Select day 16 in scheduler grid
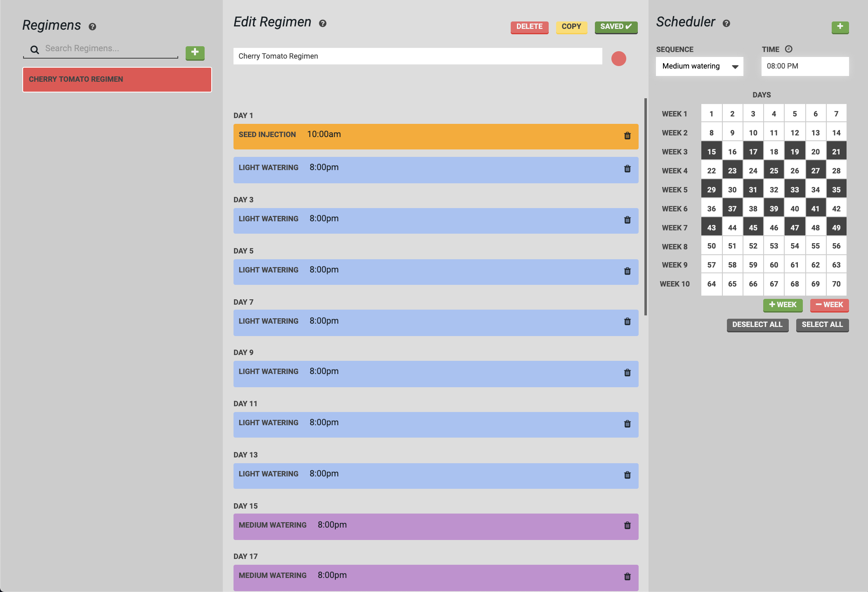The height and width of the screenshot is (592, 868). pyautogui.click(x=732, y=152)
